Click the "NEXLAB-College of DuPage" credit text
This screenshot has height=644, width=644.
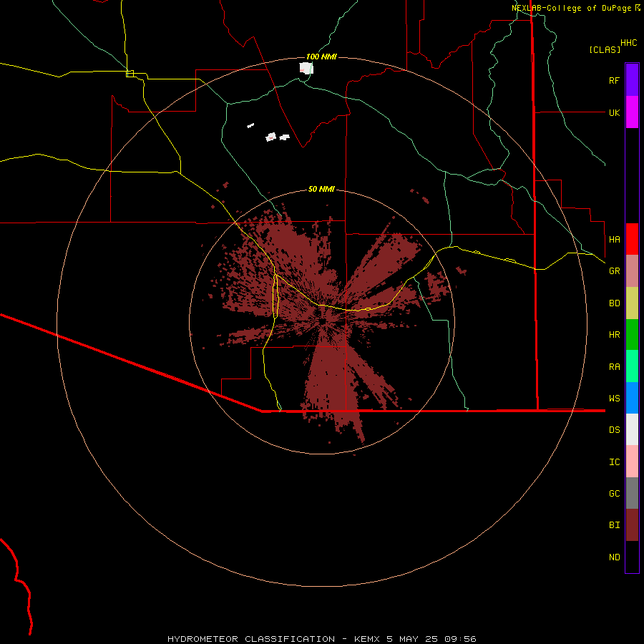tap(572, 8)
